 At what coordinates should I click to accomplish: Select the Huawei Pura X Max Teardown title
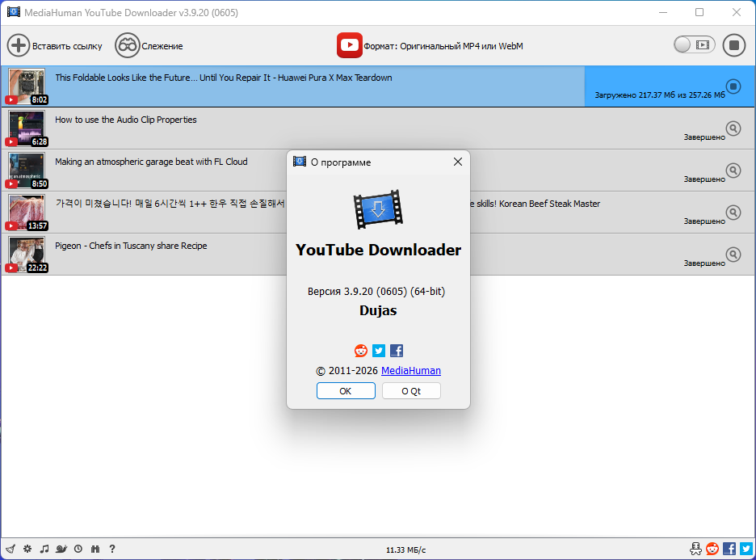pos(223,78)
